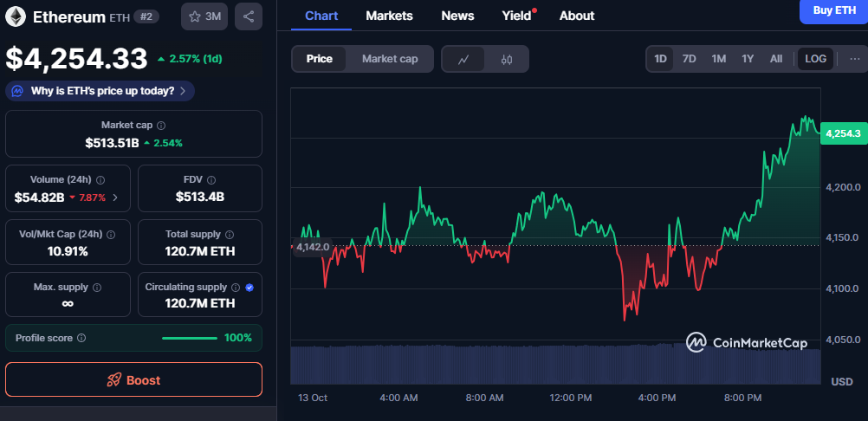The width and height of the screenshot is (868, 421).
Task: Click Max. supply info icon
Action: (96, 288)
